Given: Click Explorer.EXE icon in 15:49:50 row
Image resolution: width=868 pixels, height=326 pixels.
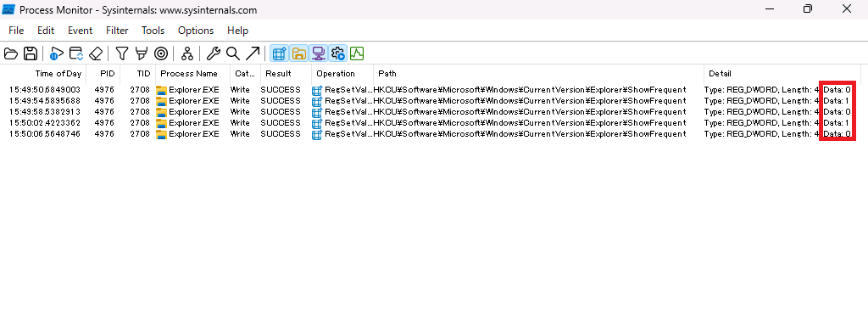Looking at the screenshot, I should pos(161,90).
